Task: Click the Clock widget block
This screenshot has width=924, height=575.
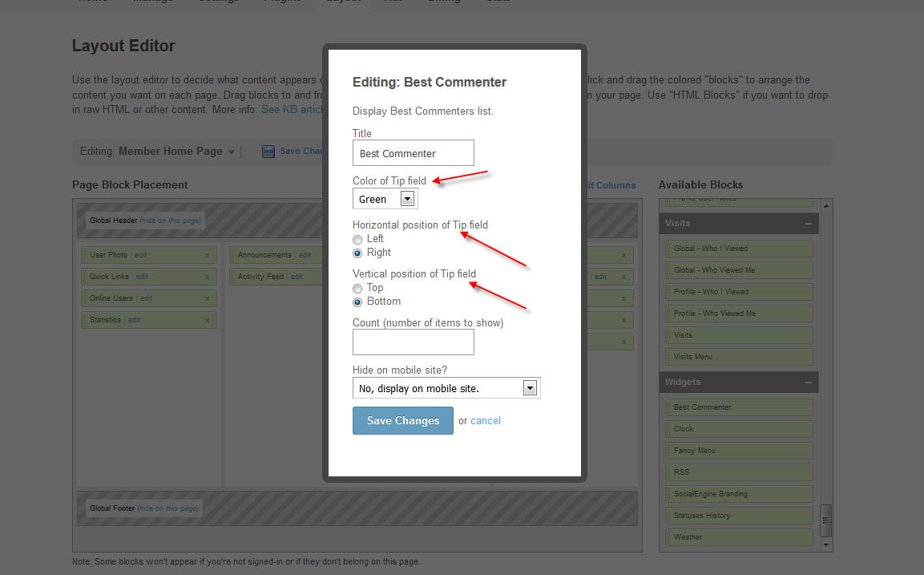Action: click(x=738, y=429)
